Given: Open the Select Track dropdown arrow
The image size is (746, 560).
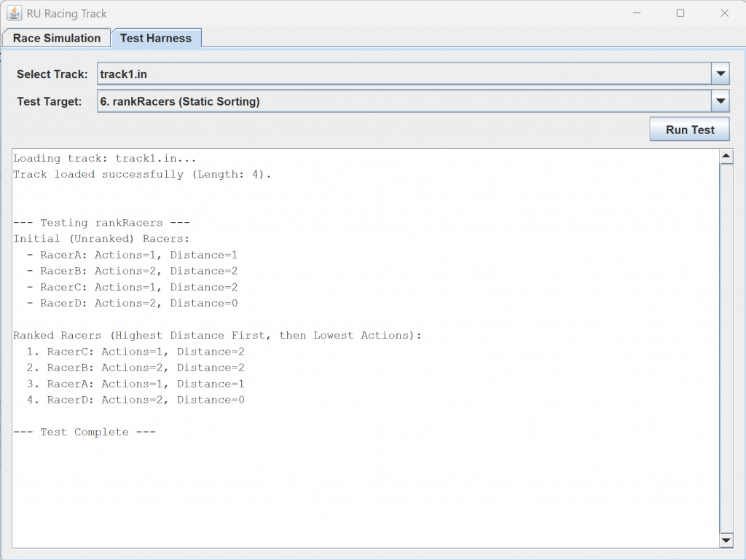Looking at the screenshot, I should click(721, 74).
